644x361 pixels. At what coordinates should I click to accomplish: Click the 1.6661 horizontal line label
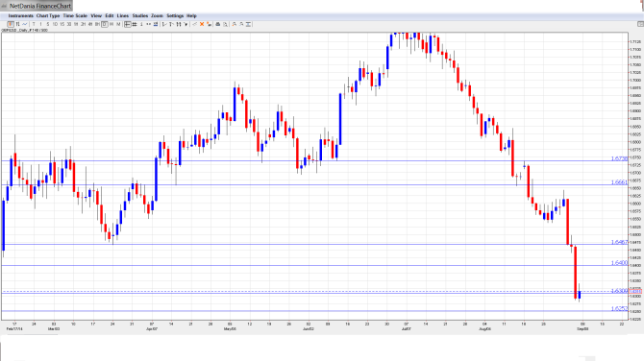(619, 182)
